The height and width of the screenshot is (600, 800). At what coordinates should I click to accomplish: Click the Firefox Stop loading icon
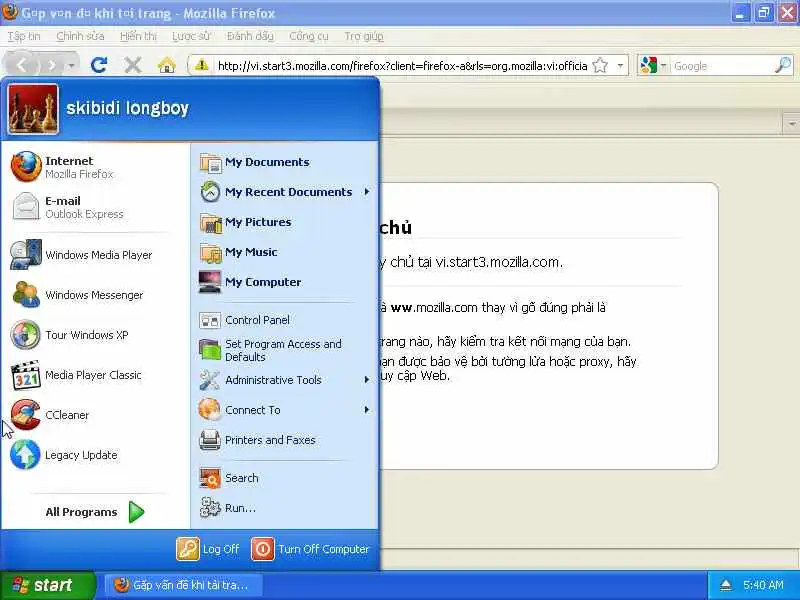(133, 65)
